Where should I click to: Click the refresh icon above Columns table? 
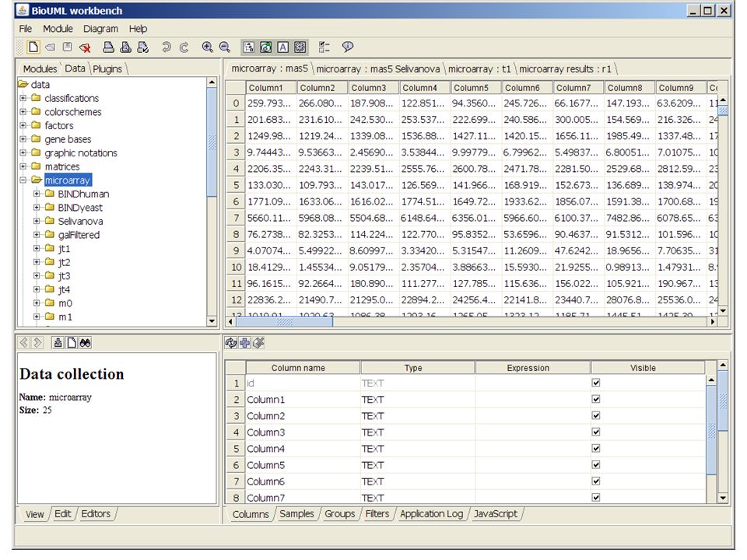(x=231, y=342)
